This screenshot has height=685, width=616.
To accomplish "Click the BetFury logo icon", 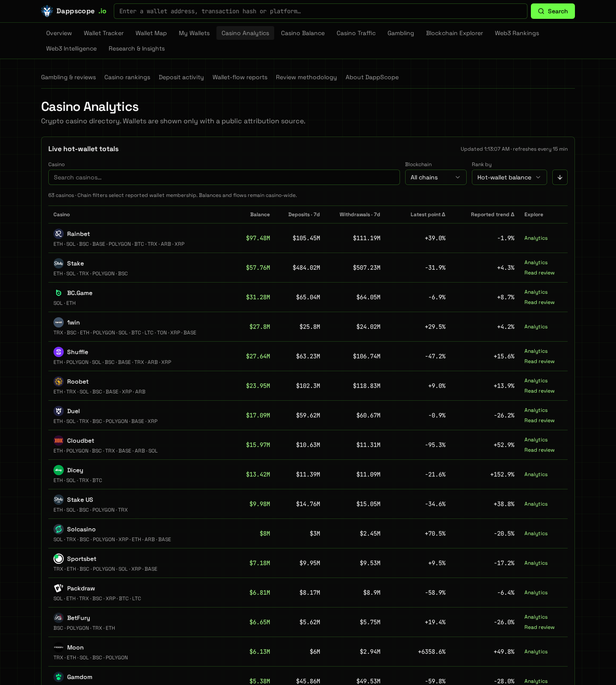I will 59,618.
